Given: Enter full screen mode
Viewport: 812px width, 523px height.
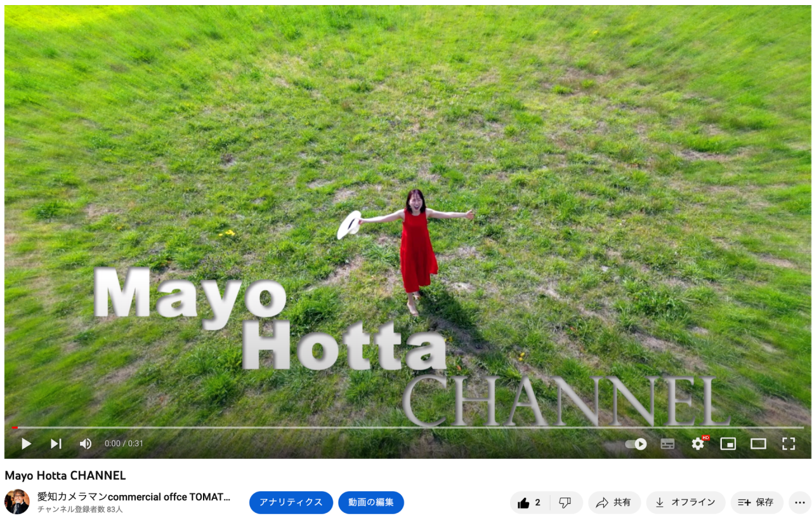Looking at the screenshot, I should click(x=788, y=444).
